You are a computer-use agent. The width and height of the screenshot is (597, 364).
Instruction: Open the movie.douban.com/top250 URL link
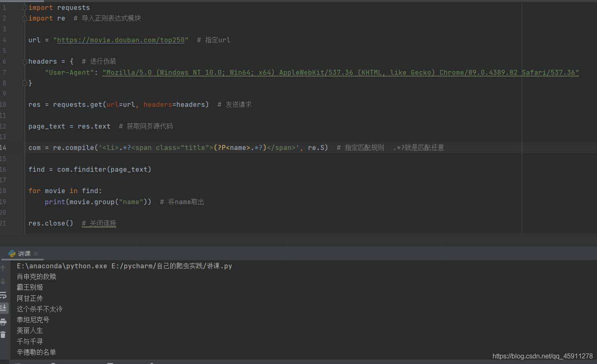[x=120, y=40]
